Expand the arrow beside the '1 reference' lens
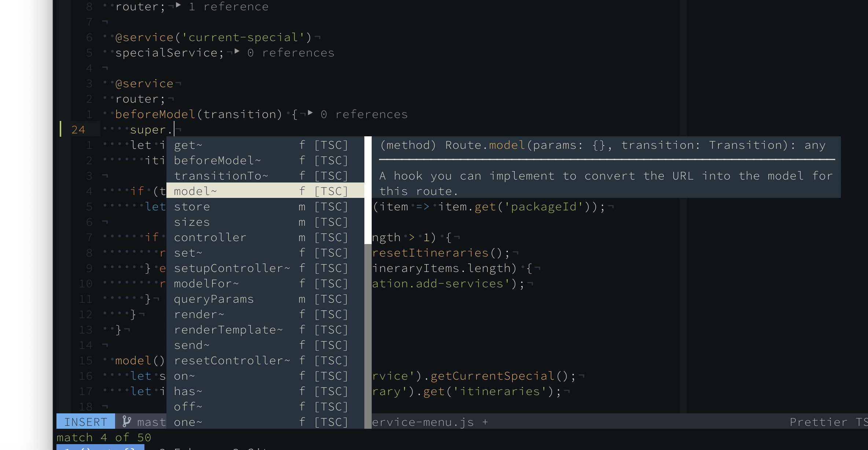This screenshot has height=450, width=868. (x=178, y=5)
